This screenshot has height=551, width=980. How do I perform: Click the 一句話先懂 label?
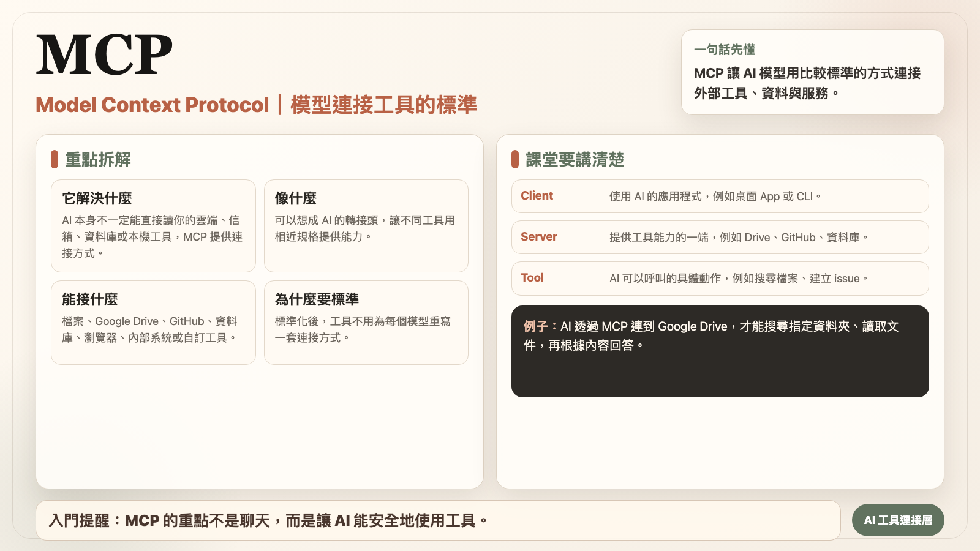(725, 50)
